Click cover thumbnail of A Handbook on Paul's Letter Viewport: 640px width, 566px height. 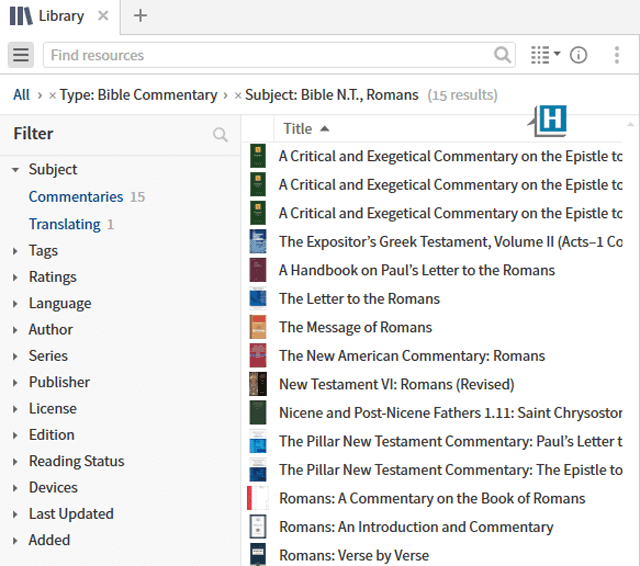[258, 270]
